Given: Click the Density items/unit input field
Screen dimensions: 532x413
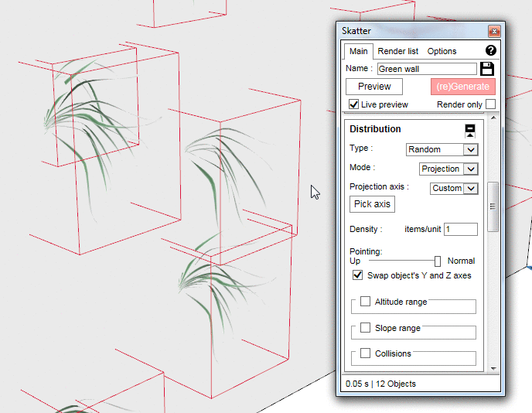Looking at the screenshot, I should point(460,229).
